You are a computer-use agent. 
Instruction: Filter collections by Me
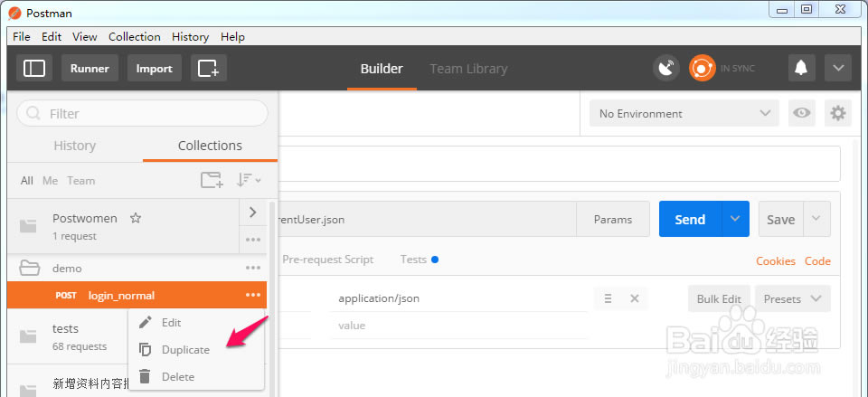coord(50,181)
